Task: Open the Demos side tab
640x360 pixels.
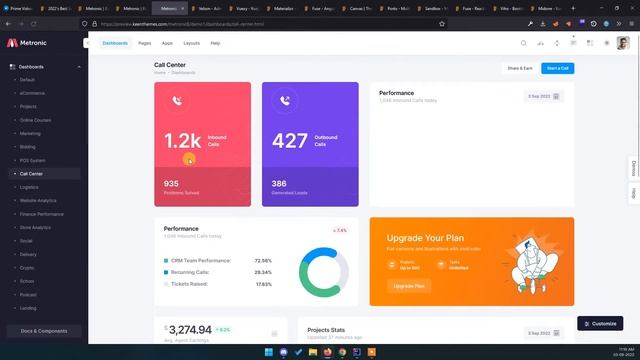Action: 633,168
